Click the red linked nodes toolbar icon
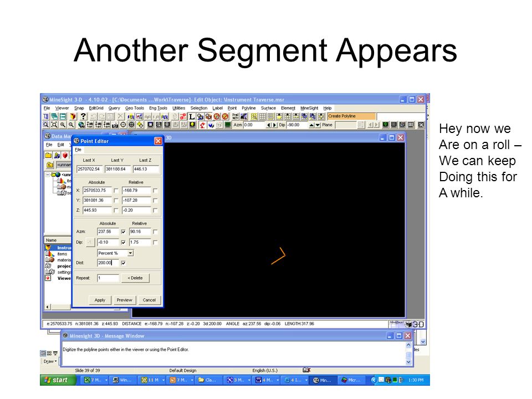532x399 pixels. pyautogui.click(x=183, y=116)
